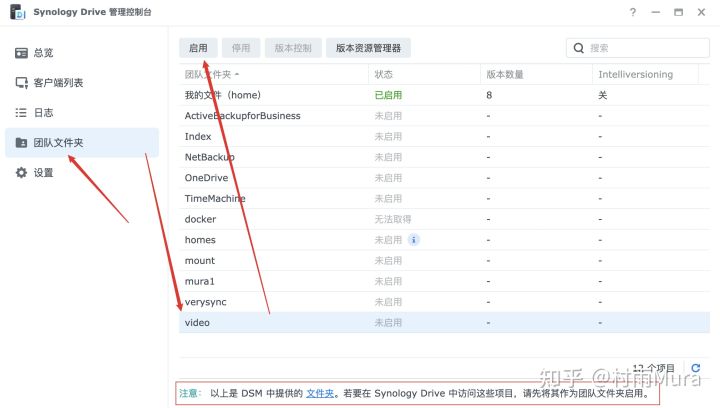Select the Index folder row
The height and width of the screenshot is (408, 720).
pyautogui.click(x=444, y=137)
